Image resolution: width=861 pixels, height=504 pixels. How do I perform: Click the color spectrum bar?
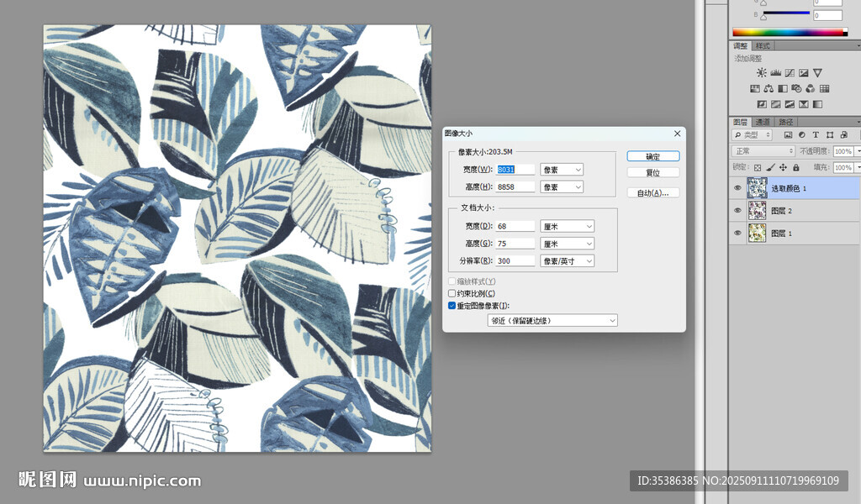pos(790,33)
